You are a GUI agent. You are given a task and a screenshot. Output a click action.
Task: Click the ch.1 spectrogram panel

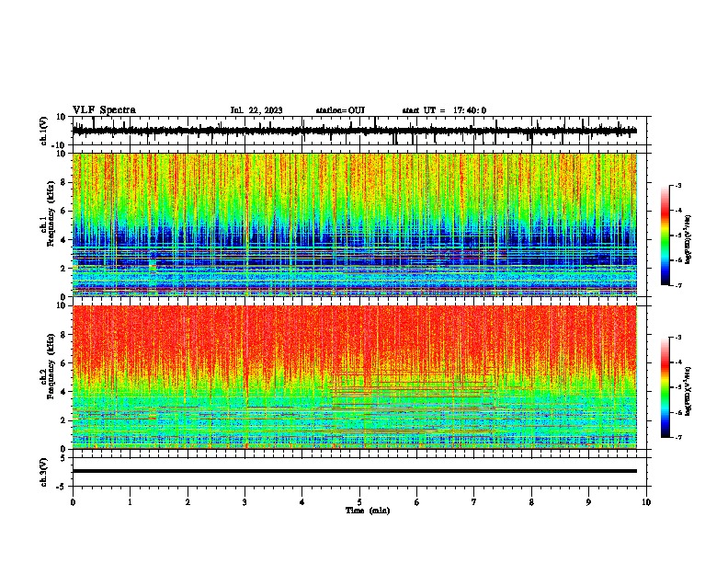pos(354,224)
